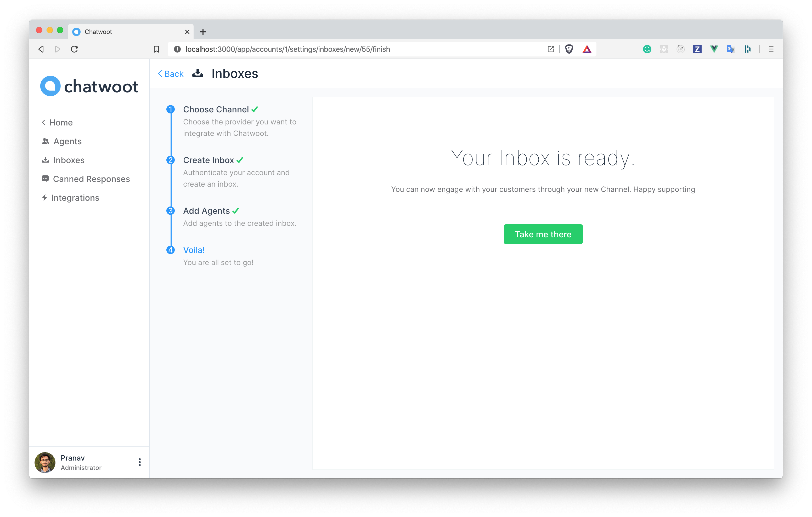Click the Chatwoot home logo icon
812x517 pixels.
click(52, 85)
